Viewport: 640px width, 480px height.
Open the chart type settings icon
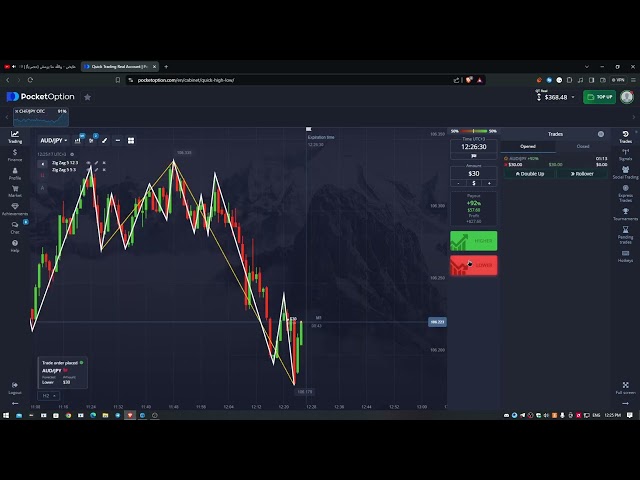click(78, 140)
